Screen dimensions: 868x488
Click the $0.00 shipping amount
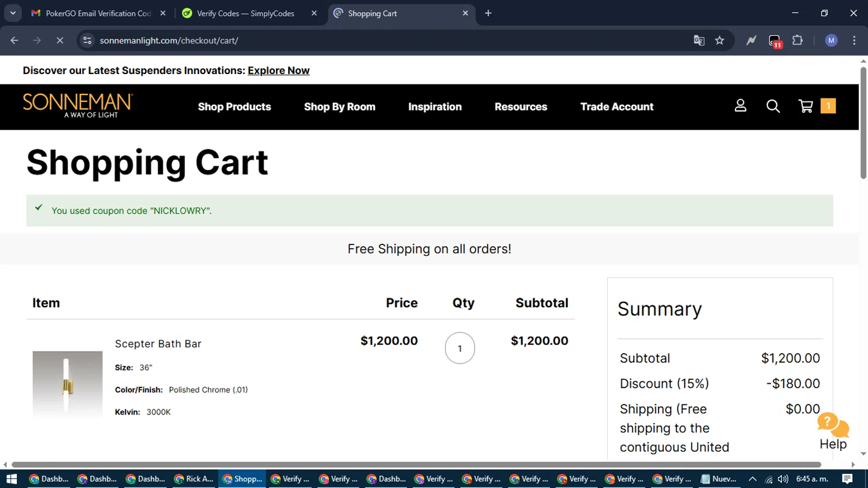click(803, 409)
